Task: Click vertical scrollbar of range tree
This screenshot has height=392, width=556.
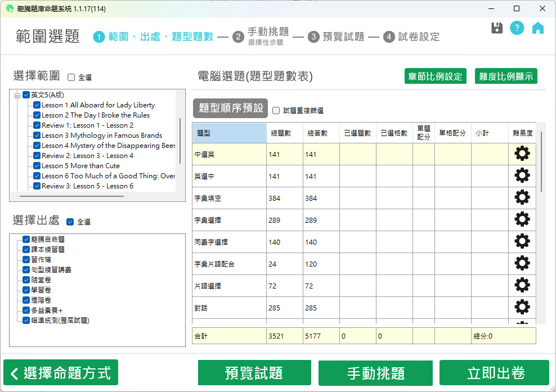Action: tap(181, 141)
